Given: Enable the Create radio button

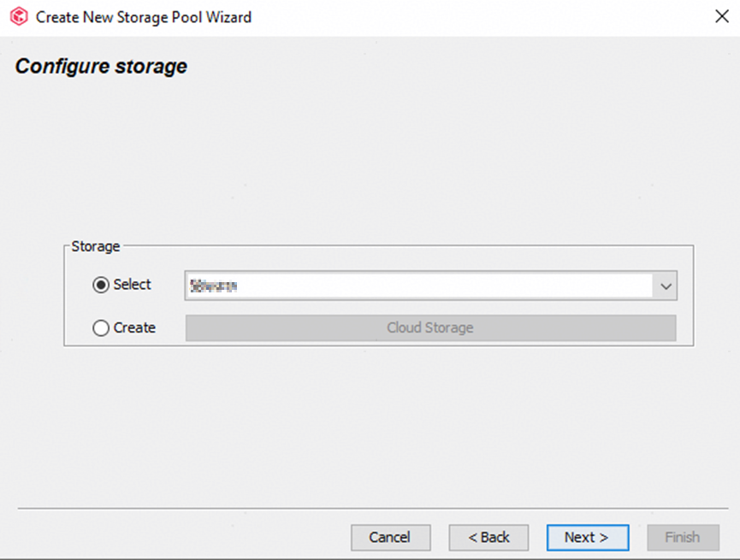Looking at the screenshot, I should (101, 328).
